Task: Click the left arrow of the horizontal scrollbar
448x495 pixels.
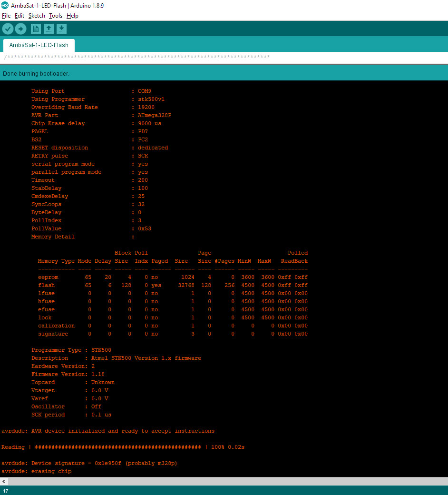Action: point(3,482)
